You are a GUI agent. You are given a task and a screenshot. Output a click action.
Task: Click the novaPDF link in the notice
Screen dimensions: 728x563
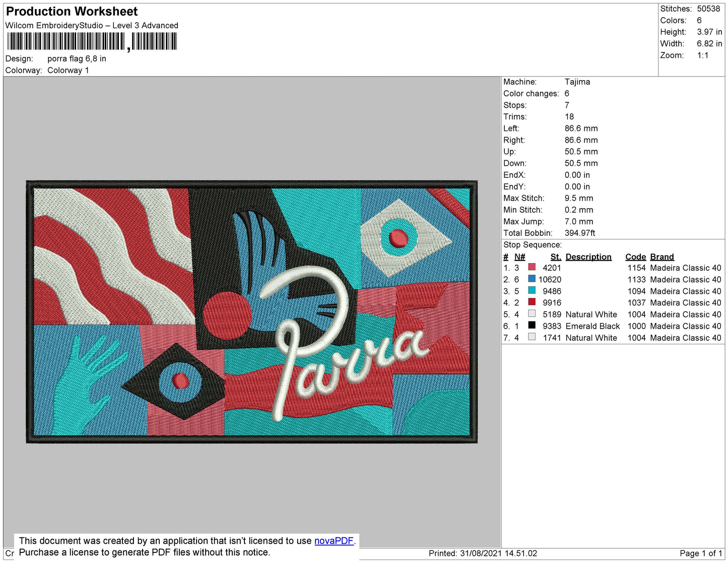[334, 541]
